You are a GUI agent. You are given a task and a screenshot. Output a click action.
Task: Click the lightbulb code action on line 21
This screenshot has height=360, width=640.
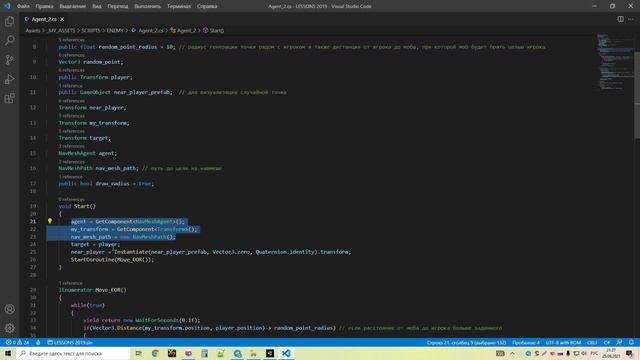click(x=50, y=221)
